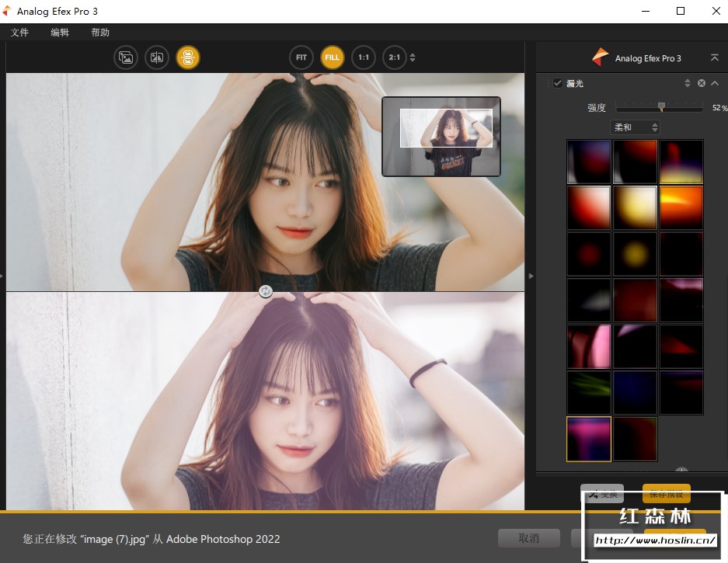Viewport: 728px width, 563px height.
Task: Select the dark blue light leak
Action: coord(635,393)
